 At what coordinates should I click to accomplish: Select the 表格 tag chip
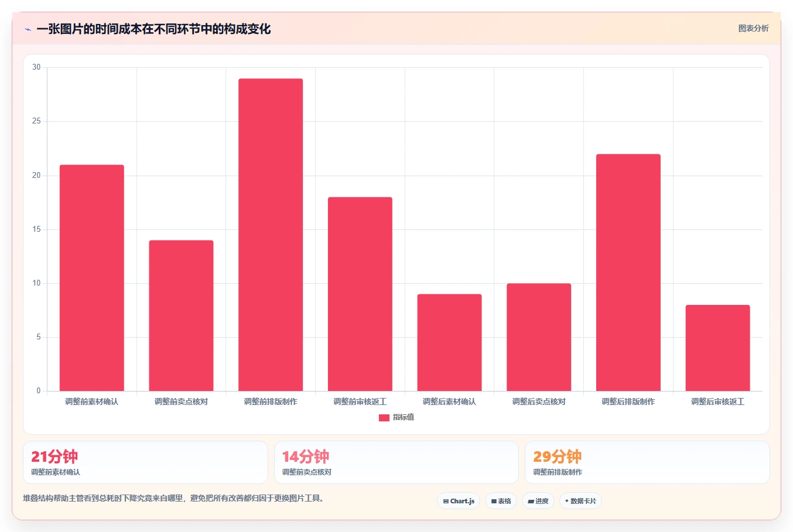tap(501, 501)
